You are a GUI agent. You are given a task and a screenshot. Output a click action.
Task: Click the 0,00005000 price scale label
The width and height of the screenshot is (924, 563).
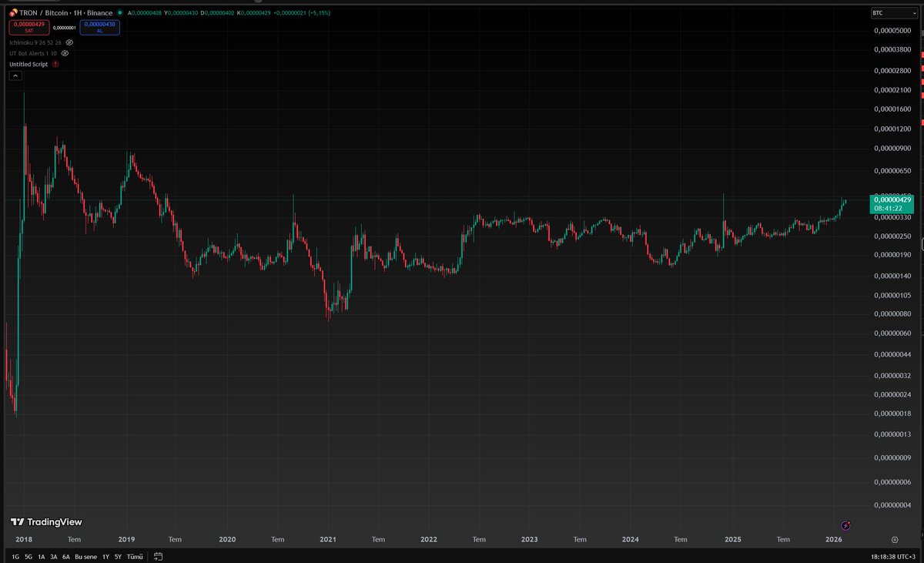pyautogui.click(x=892, y=30)
